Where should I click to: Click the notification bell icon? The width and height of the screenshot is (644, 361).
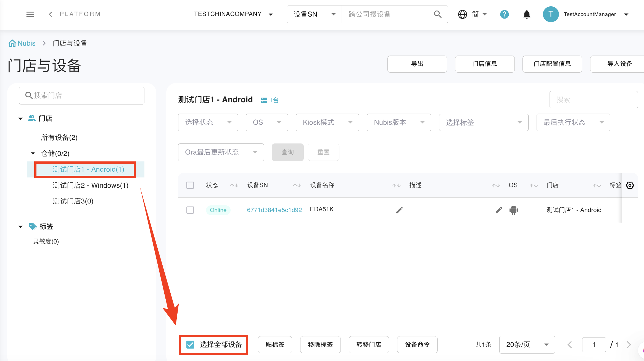point(527,14)
